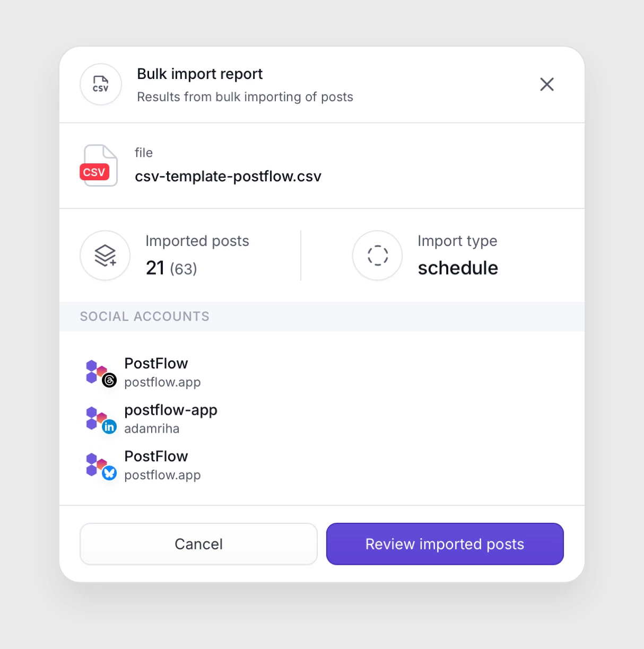
Task: Click the schedule import type value
Action: tap(458, 268)
